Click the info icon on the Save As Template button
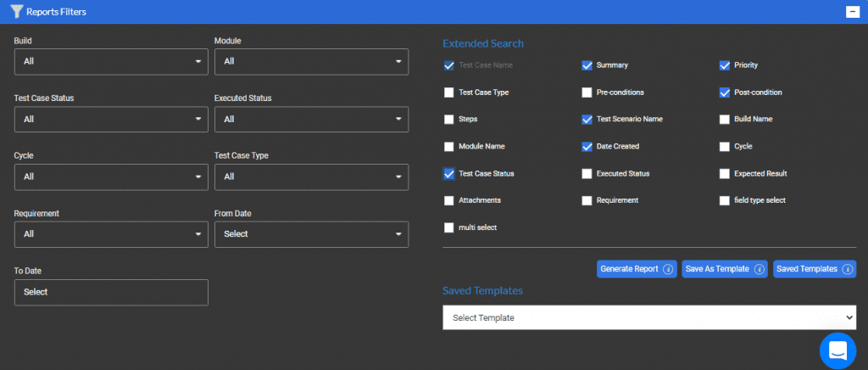This screenshot has width=868, height=370. tap(759, 269)
